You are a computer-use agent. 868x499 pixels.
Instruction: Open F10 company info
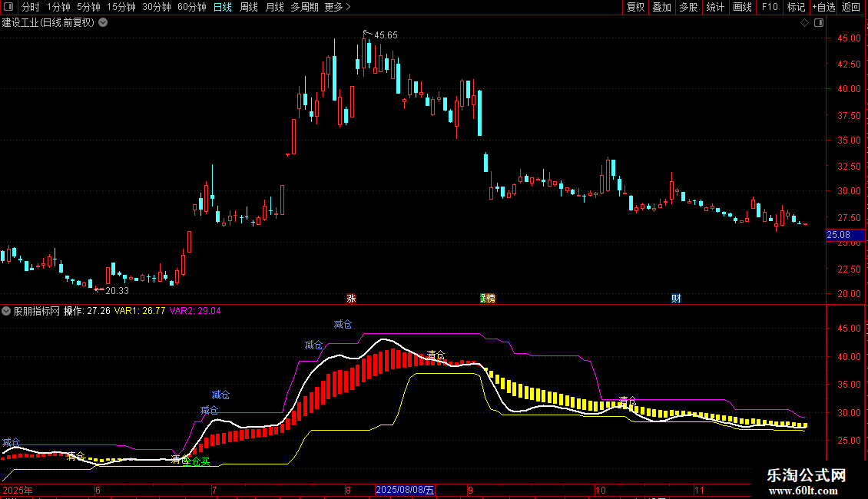(x=770, y=7)
